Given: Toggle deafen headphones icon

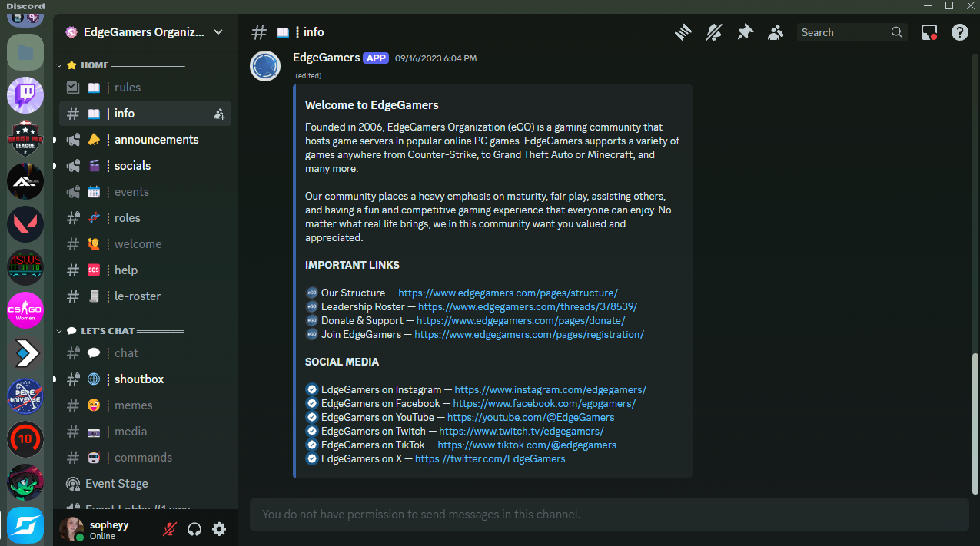Looking at the screenshot, I should pos(194,529).
